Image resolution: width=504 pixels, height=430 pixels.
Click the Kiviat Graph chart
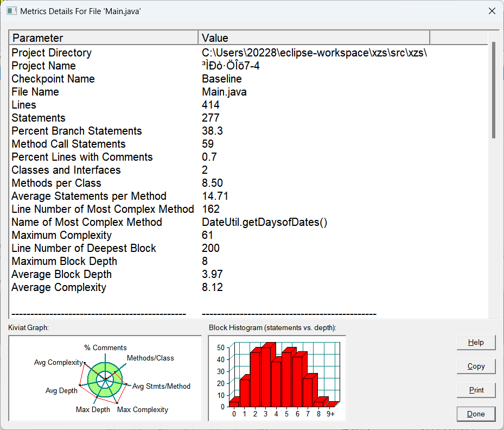[105, 378]
